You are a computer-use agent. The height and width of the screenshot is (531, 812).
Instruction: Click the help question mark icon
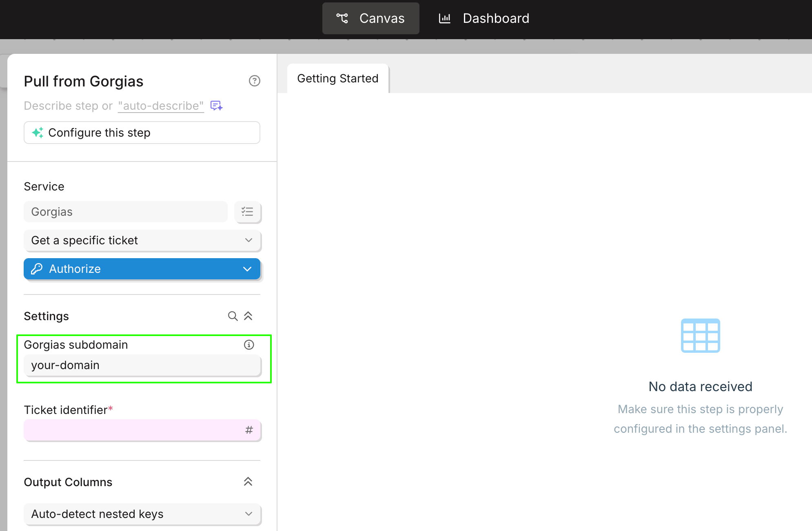tap(254, 81)
